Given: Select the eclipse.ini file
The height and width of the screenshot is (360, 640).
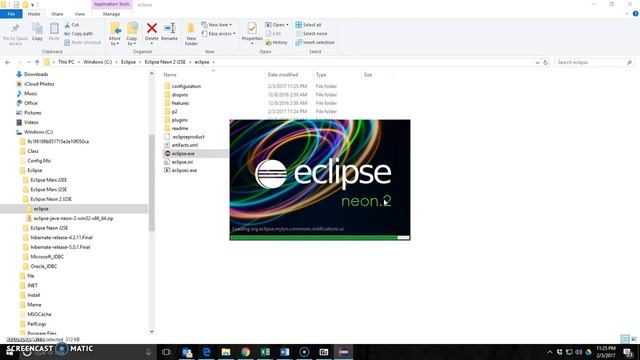Looking at the screenshot, I should coord(182,162).
